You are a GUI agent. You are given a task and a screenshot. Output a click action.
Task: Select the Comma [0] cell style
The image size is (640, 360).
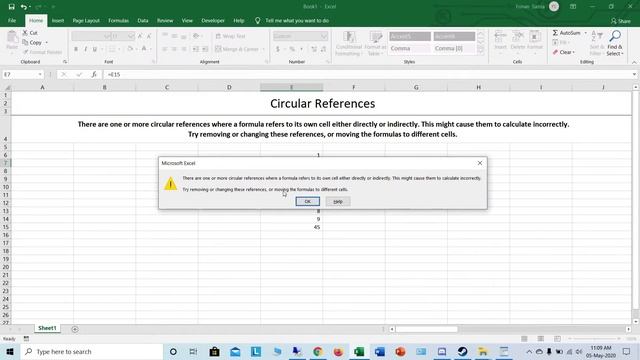(454, 48)
